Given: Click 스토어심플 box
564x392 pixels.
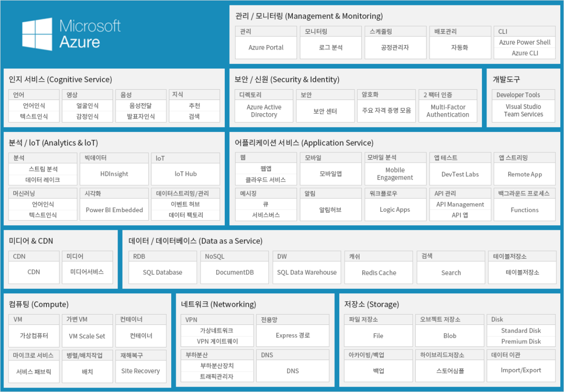Looking at the screenshot, I should [x=450, y=372].
